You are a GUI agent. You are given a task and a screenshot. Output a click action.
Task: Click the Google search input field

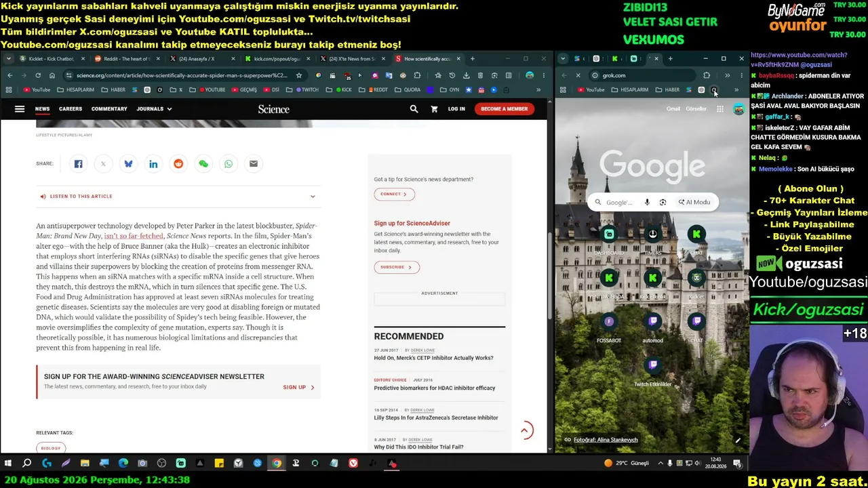pyautogui.click(x=618, y=202)
